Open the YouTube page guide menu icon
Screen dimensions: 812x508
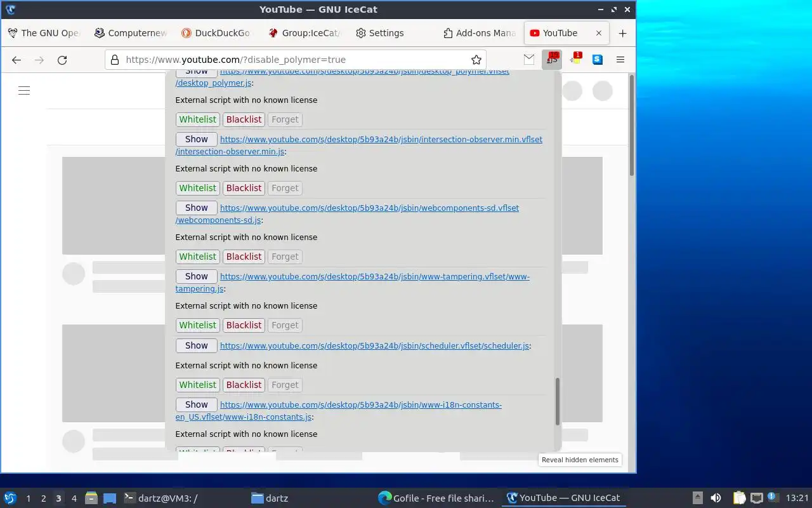(x=24, y=91)
